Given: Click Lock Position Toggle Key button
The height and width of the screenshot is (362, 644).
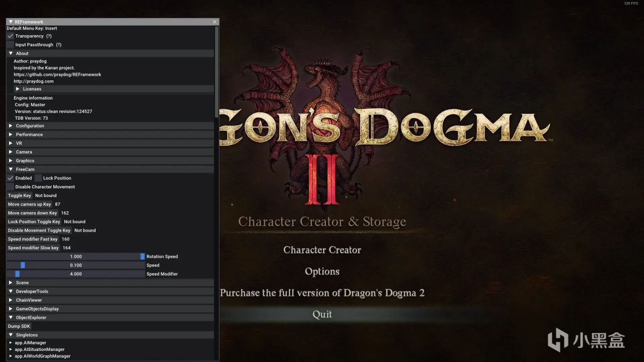Looking at the screenshot, I should pos(34,222).
